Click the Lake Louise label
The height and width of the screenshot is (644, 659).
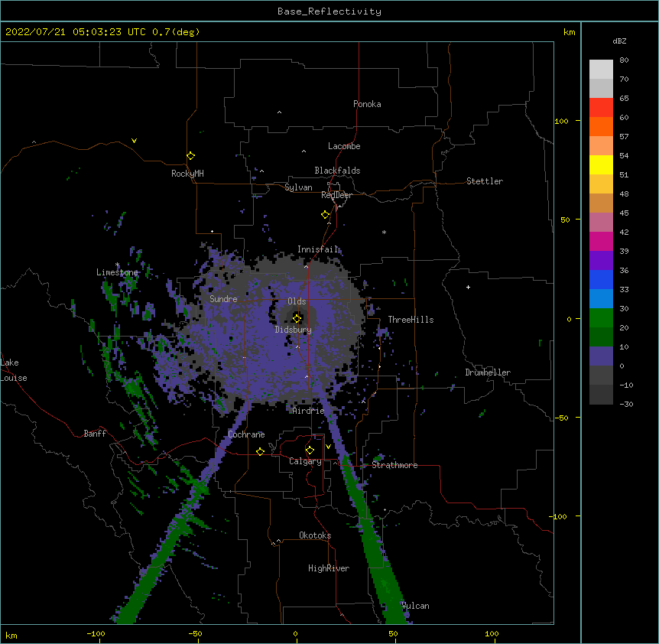point(14,370)
